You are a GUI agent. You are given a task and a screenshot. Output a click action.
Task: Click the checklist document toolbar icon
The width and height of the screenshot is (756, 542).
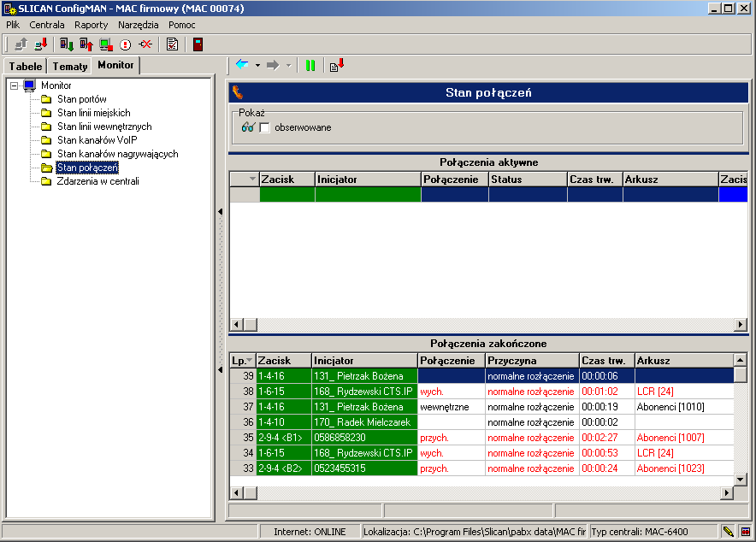coord(172,44)
